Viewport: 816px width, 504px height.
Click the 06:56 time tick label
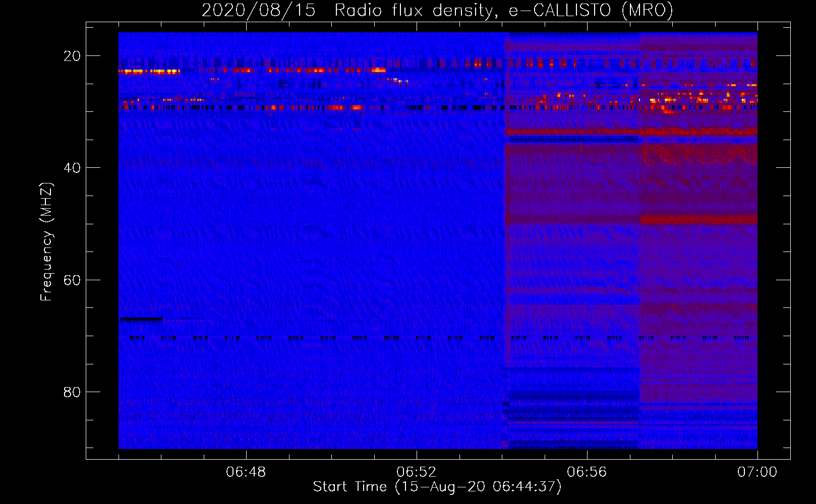[587, 472]
